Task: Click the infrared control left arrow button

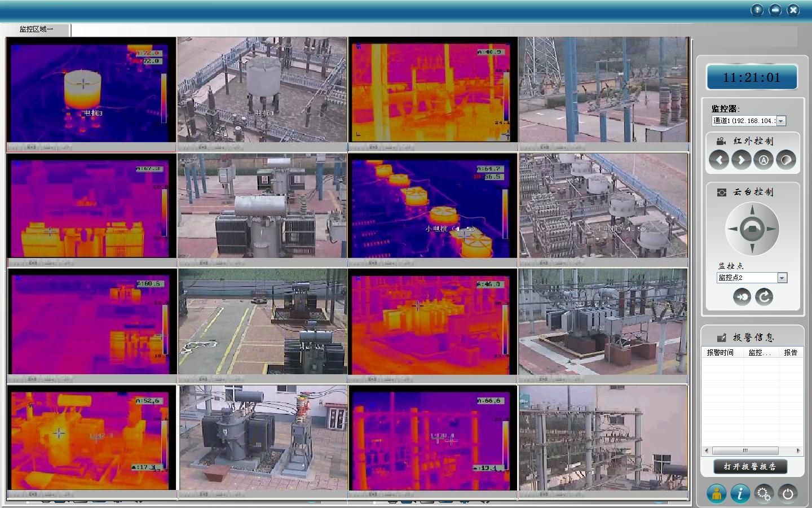Action: [x=719, y=160]
